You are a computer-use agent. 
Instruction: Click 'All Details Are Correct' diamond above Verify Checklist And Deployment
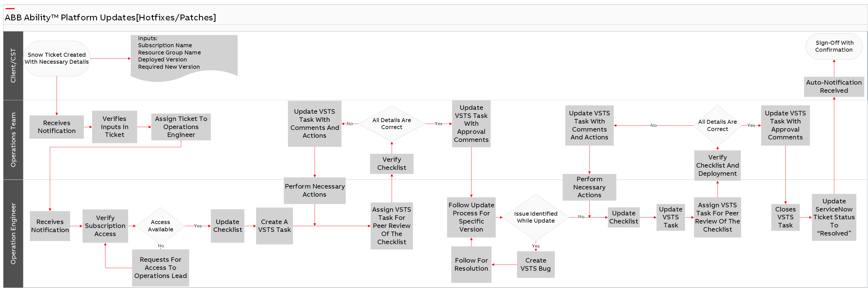coord(717,126)
